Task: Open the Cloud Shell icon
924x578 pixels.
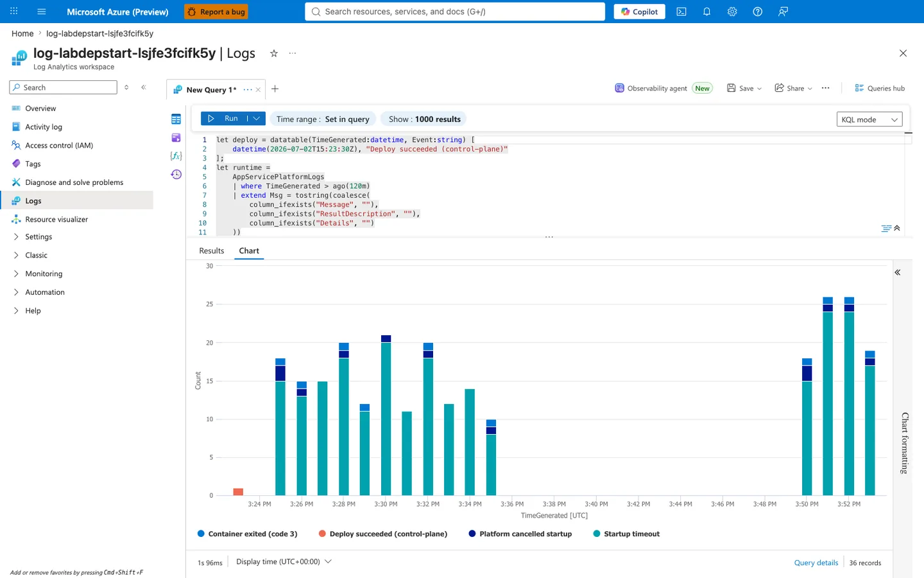Action: tap(681, 12)
